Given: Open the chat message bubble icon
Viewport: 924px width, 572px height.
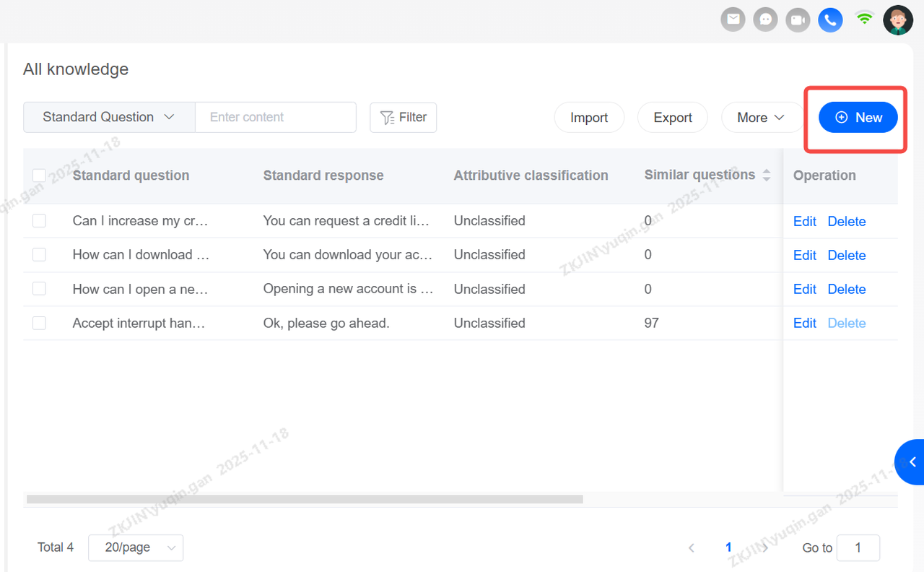Looking at the screenshot, I should (x=765, y=19).
